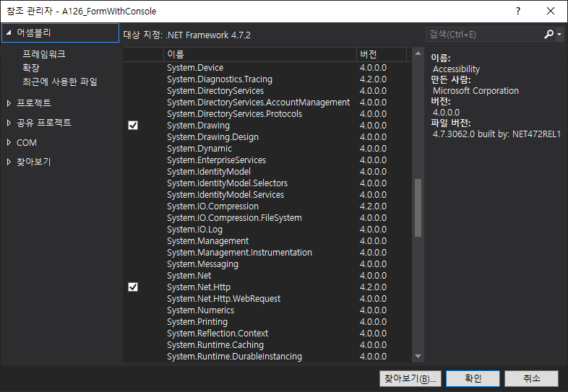Sort the list by 이름 column header
The image size is (568, 392).
pyautogui.click(x=259, y=54)
